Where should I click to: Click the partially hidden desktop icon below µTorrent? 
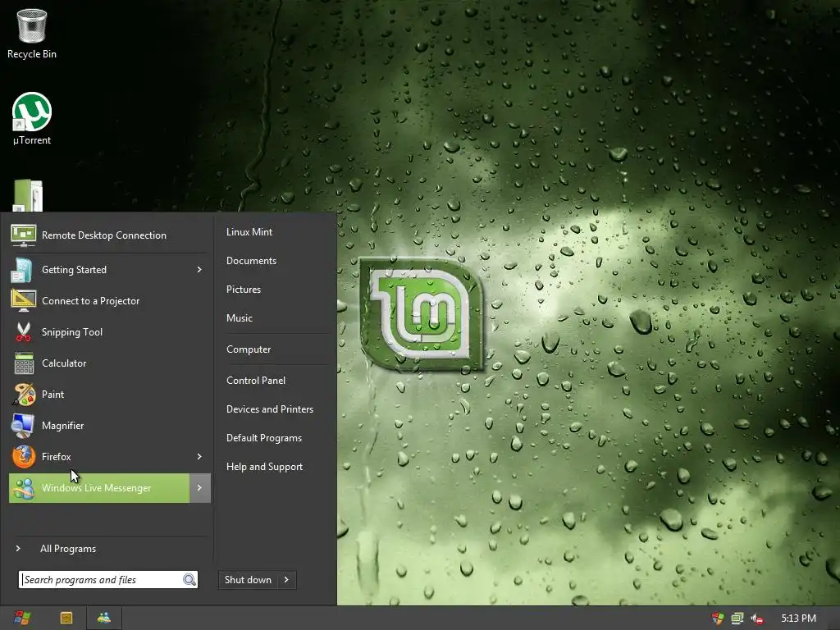coord(28,195)
